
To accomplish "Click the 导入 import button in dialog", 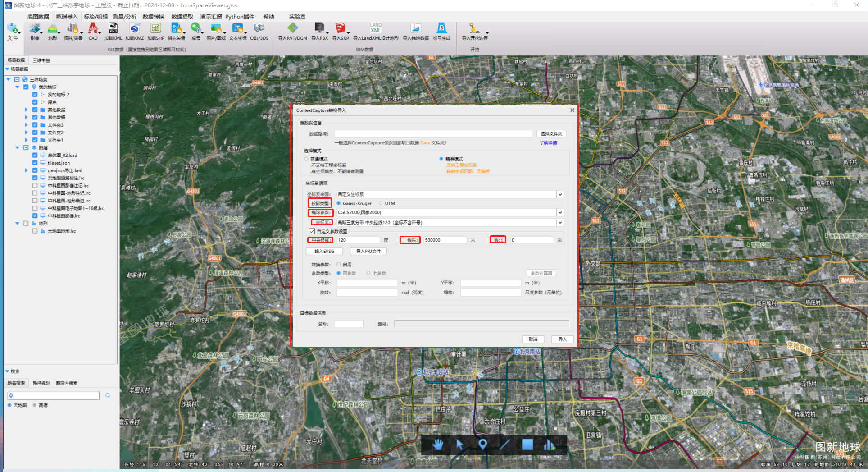I will [563, 339].
